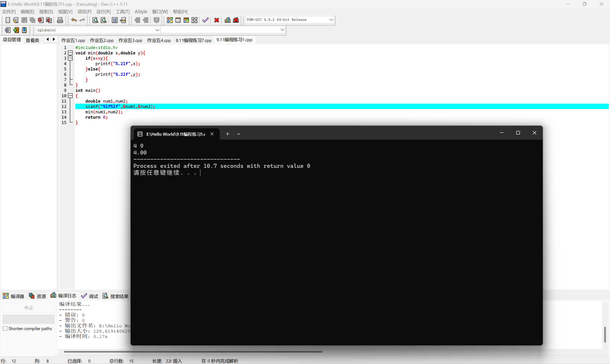
Task: Expand the (globals) scope dropdown
Action: [x=157, y=30]
